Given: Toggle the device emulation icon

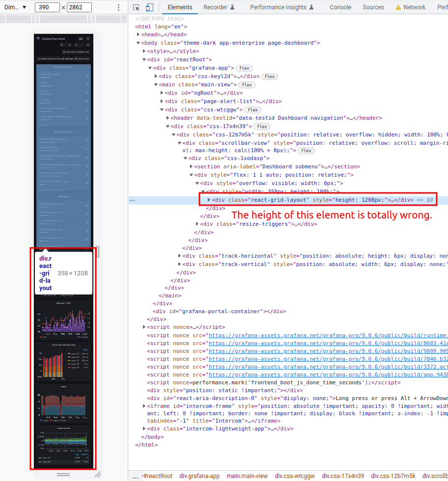Looking at the screenshot, I should click(x=149, y=7).
